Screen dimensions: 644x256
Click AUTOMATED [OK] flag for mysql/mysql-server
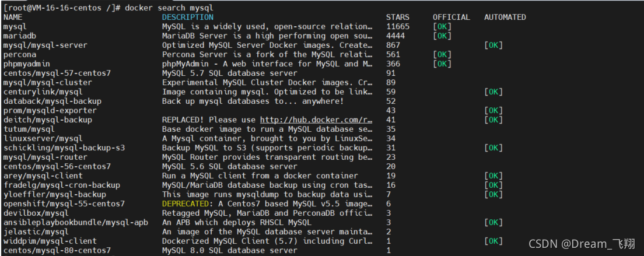pos(494,45)
